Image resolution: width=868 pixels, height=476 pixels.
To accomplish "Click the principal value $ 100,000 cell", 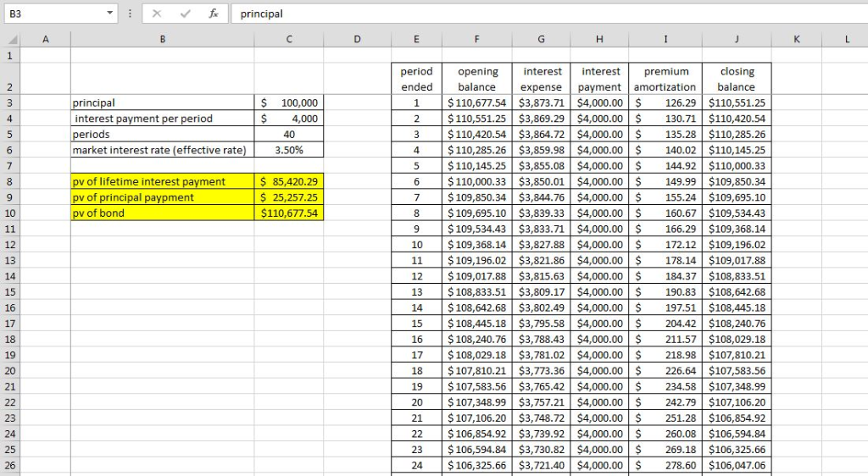I will (289, 102).
